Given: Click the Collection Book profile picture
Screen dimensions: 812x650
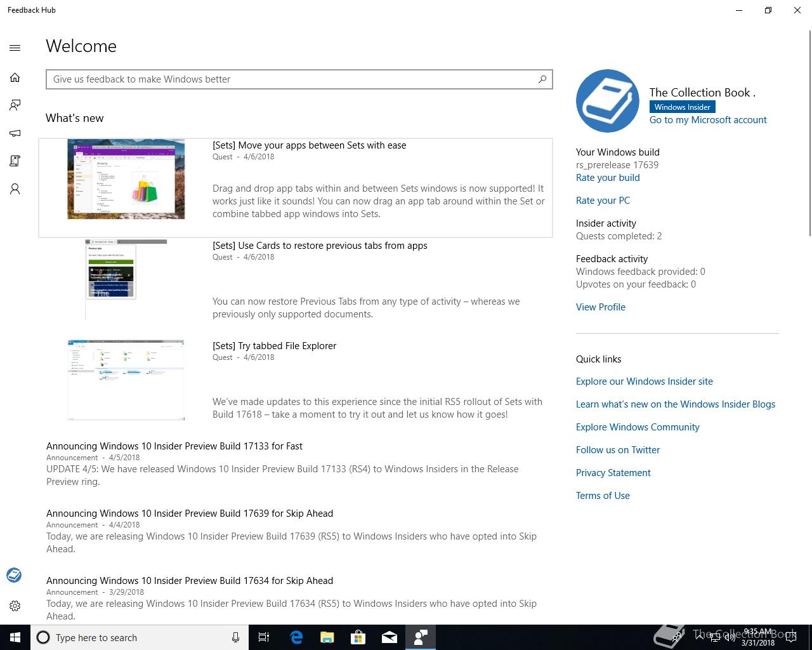Looking at the screenshot, I should (608, 101).
